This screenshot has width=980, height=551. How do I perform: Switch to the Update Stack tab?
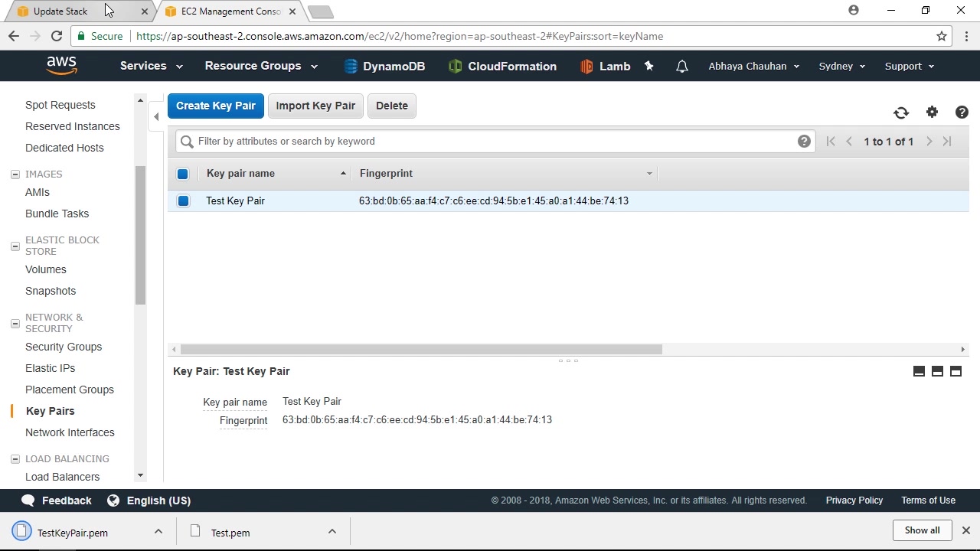click(x=75, y=11)
